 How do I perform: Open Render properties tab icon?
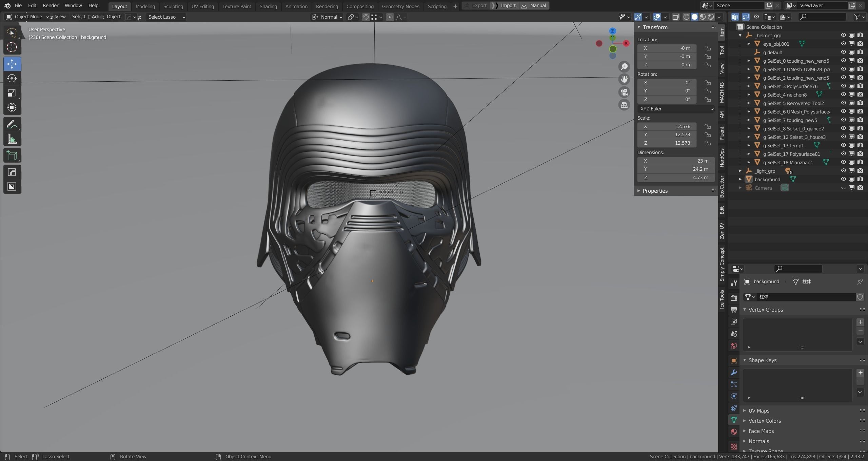tap(734, 298)
